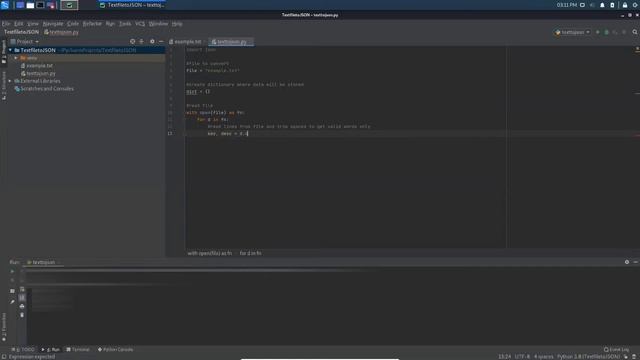Click the terminal icon in the taskbar
The image size is (640, 360).
point(40,5)
